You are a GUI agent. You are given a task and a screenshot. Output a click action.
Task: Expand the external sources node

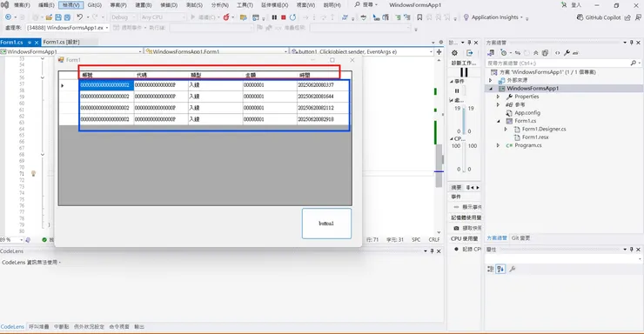tap(490, 80)
